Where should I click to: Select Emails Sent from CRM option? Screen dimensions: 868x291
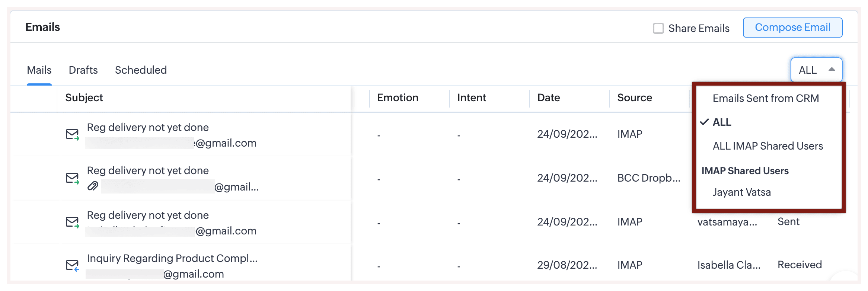[765, 98]
